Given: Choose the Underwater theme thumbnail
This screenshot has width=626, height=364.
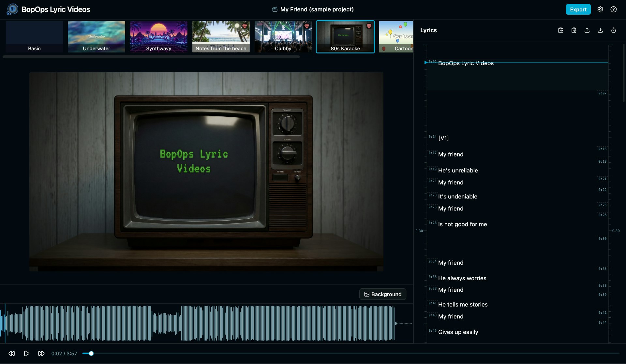Looking at the screenshot, I should click(x=97, y=36).
